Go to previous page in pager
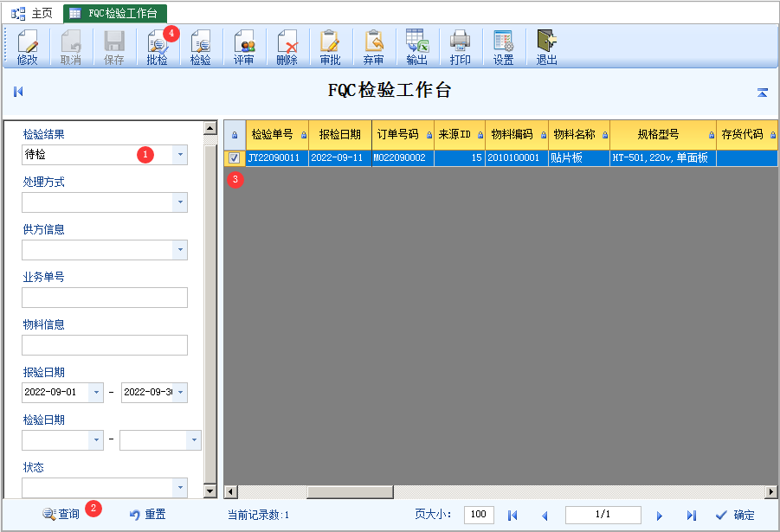This screenshot has height=532, width=780. [x=545, y=516]
